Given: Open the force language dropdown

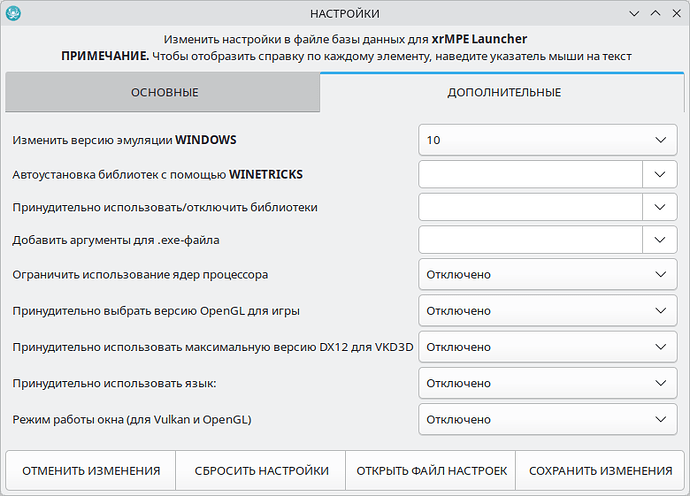Looking at the screenshot, I should click(546, 383).
